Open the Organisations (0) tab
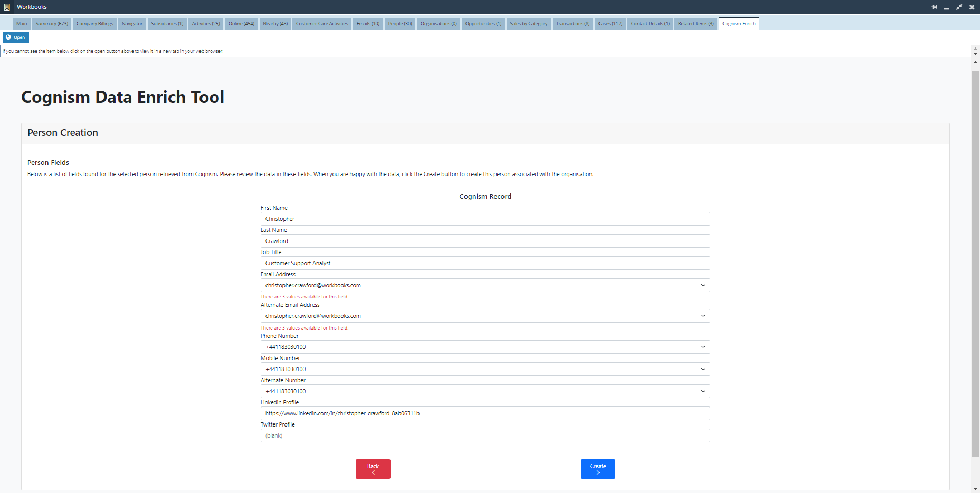Image resolution: width=980 pixels, height=494 pixels. point(439,24)
